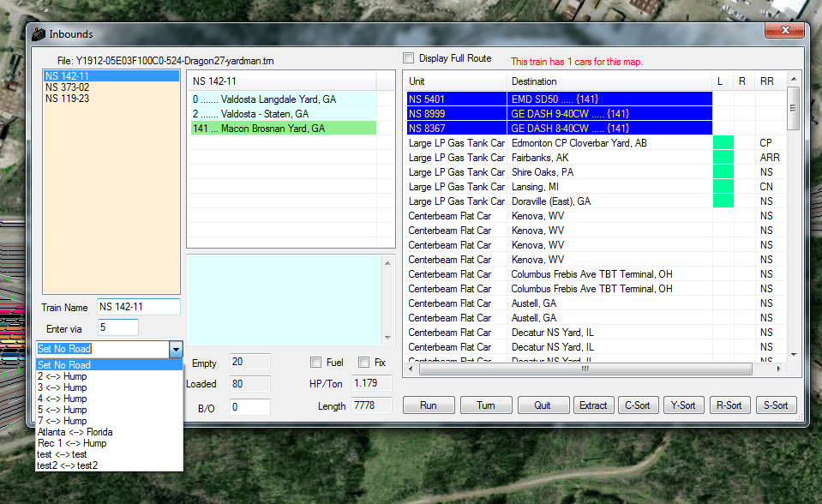Click the B/O input field
Image resolution: width=822 pixels, height=504 pixels.
(x=250, y=407)
